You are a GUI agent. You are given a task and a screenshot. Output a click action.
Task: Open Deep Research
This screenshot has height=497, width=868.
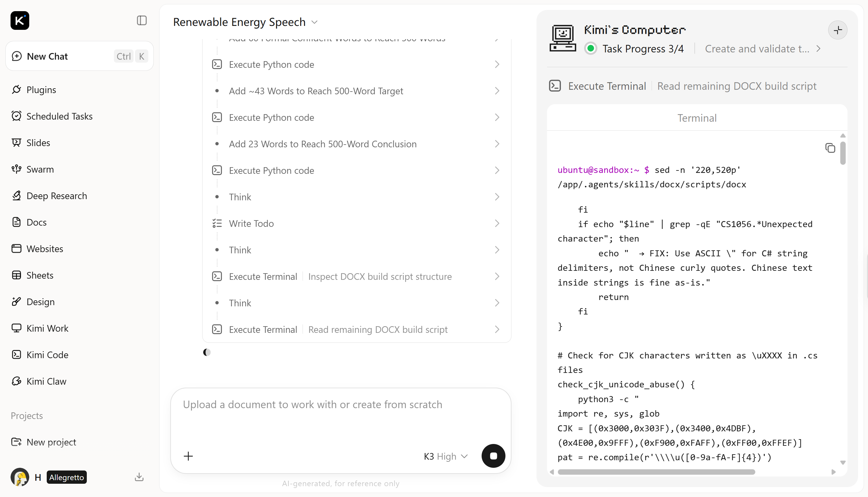[80, 195]
